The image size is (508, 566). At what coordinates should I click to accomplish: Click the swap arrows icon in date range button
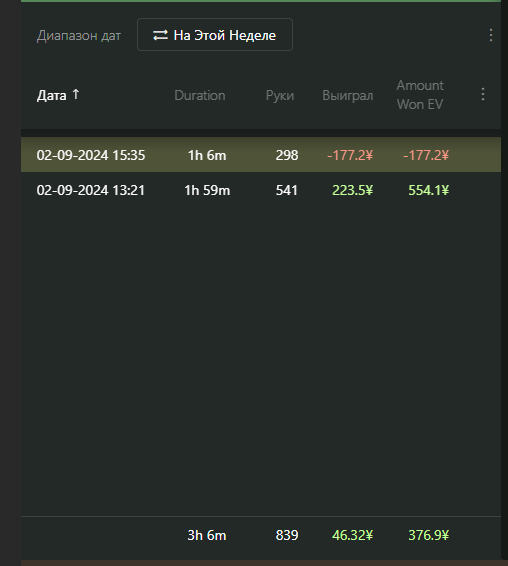pyautogui.click(x=160, y=35)
